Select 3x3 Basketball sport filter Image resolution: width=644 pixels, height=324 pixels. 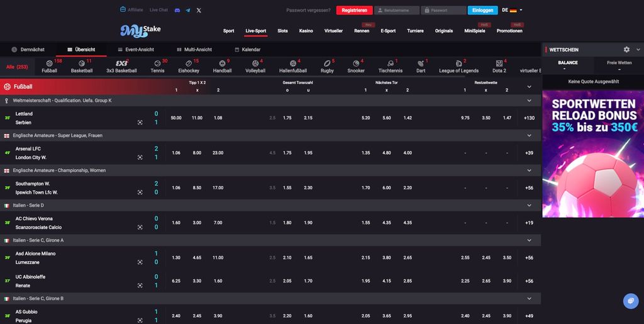[121, 67]
